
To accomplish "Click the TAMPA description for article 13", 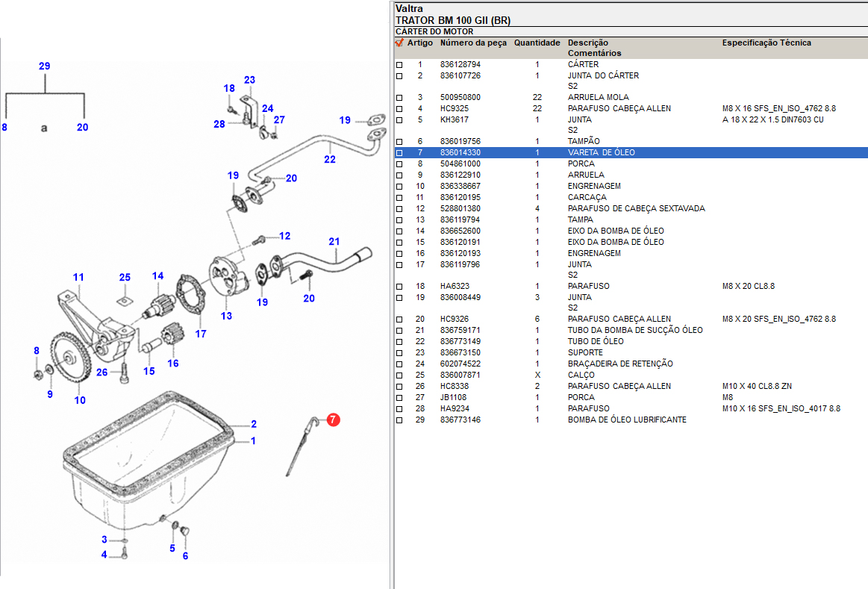I will pyautogui.click(x=580, y=219).
